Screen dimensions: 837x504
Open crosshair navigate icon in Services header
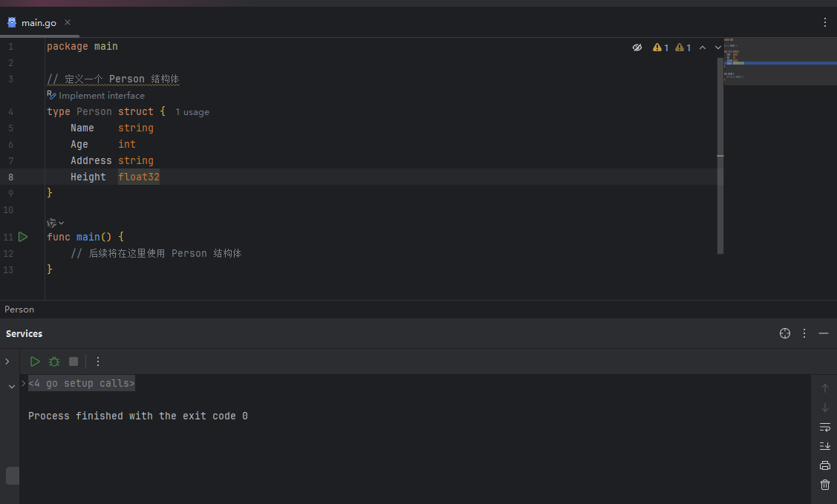[x=785, y=333]
